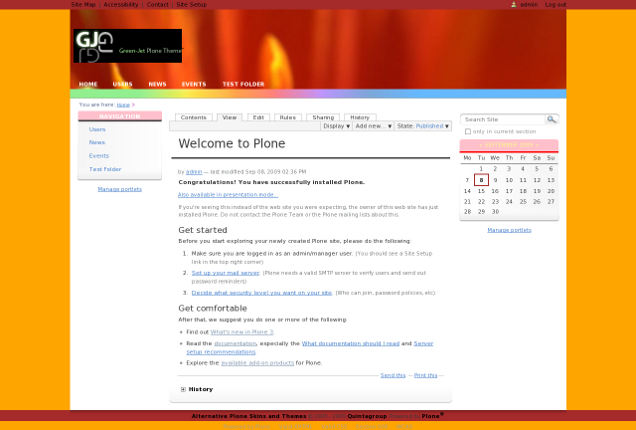Viewport: 636px width, 430px height.
Task: Select day 15 in calendar
Action: click(x=481, y=191)
